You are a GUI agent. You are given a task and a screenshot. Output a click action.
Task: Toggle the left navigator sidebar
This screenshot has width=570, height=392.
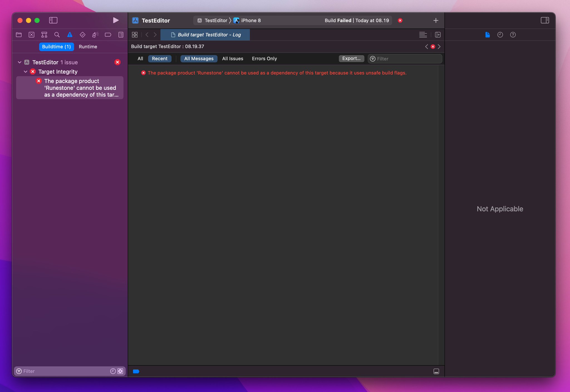[x=53, y=20]
